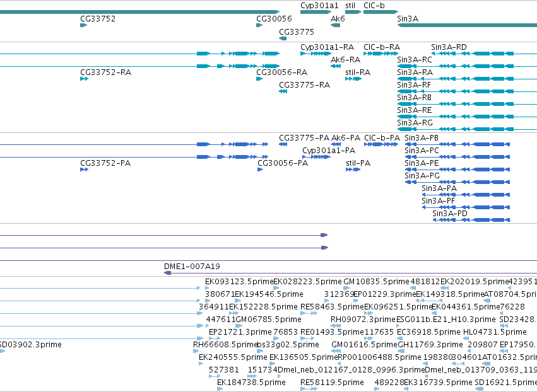Click the EK093123.5prime EST label
This screenshot has width=537, height=392.
239,282
